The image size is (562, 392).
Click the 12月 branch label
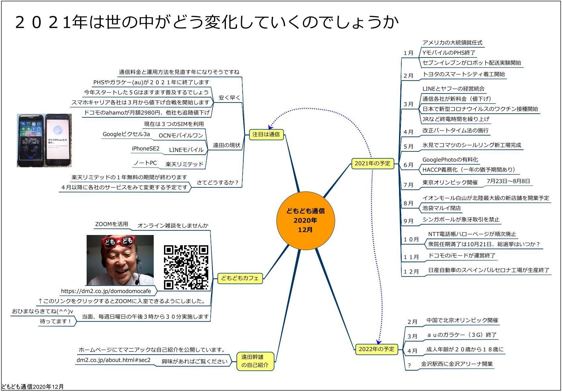point(411,272)
